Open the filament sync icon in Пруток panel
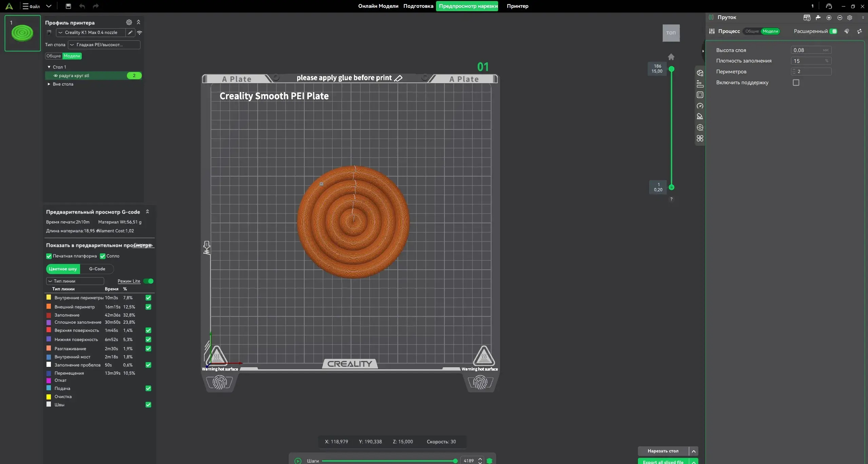 pos(807,18)
